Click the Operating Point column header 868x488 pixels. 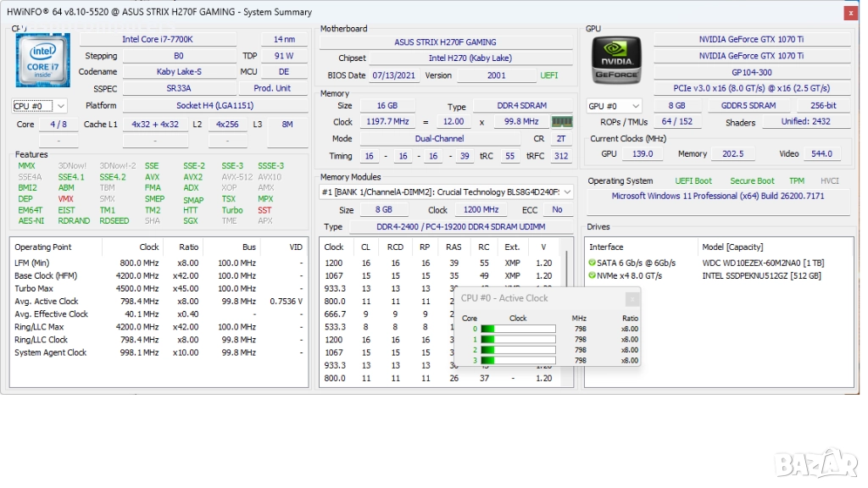43,247
